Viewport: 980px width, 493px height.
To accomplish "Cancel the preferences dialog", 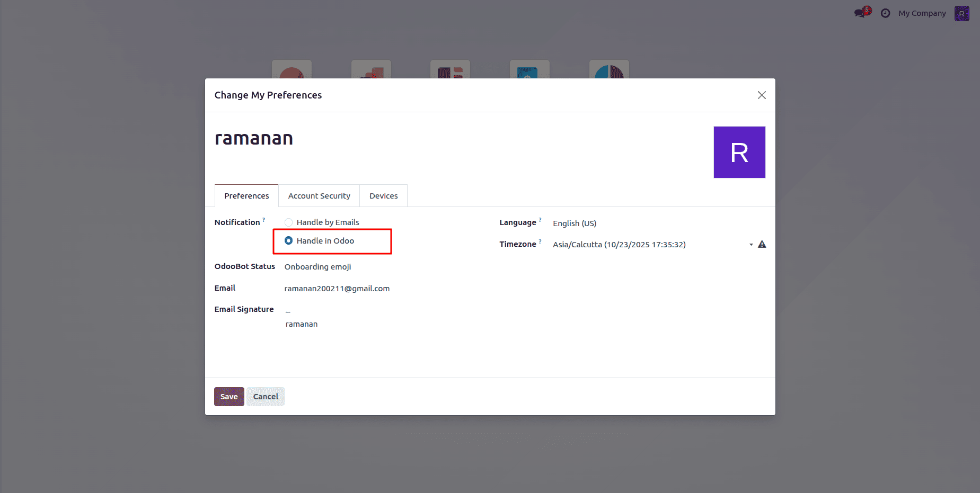I will tap(265, 396).
